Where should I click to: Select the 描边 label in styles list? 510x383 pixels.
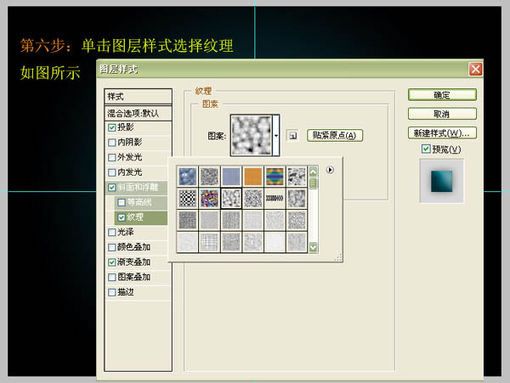point(126,292)
